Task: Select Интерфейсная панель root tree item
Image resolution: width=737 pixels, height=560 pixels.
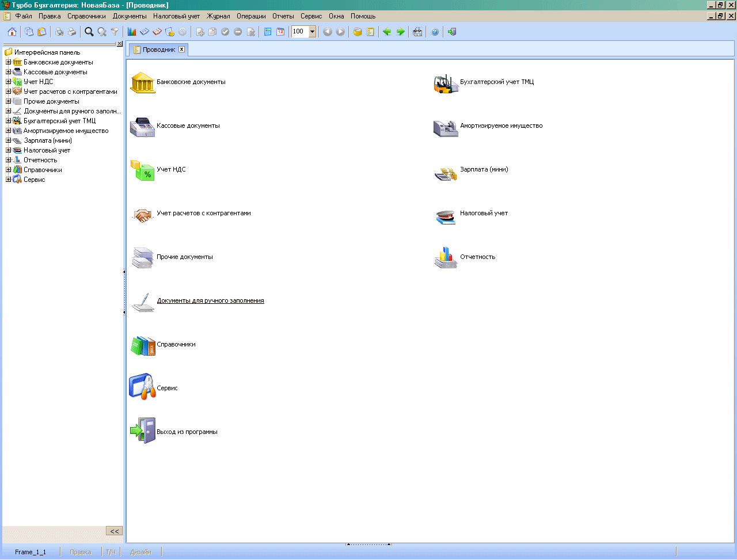Action: (47, 52)
